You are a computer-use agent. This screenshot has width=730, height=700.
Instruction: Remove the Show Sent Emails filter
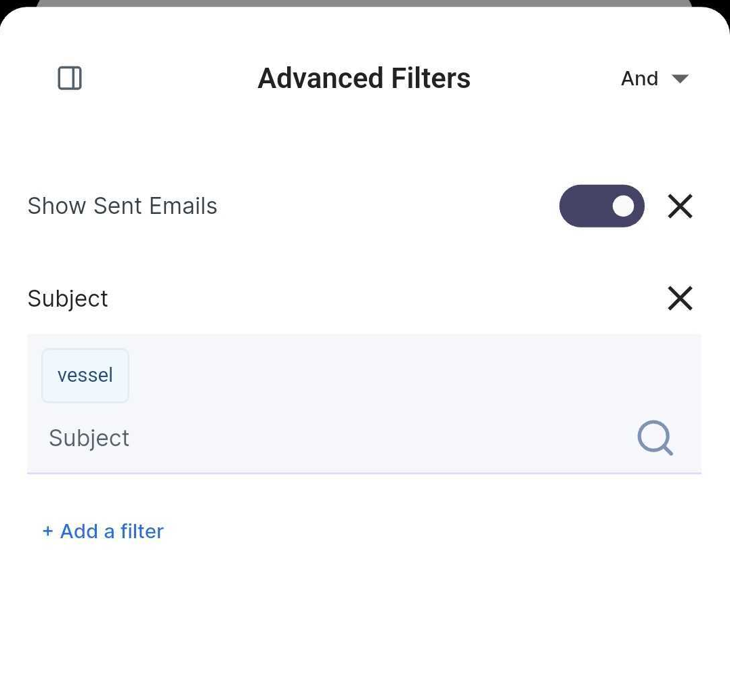[680, 206]
